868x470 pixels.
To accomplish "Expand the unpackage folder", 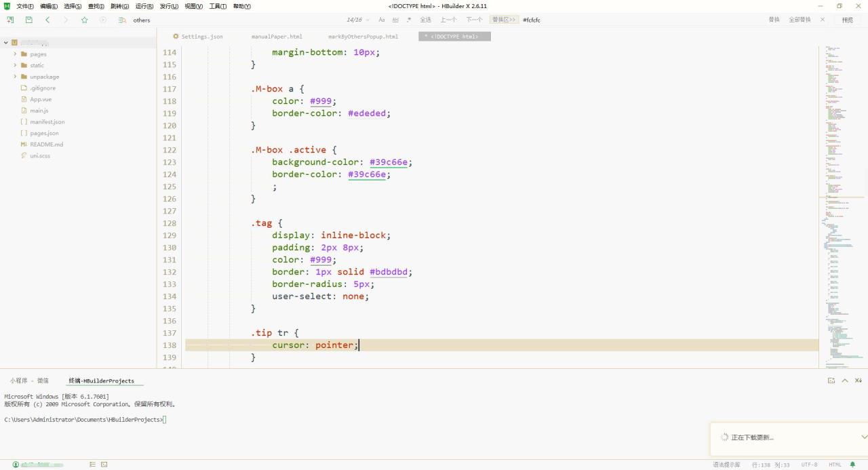I will click(x=15, y=77).
